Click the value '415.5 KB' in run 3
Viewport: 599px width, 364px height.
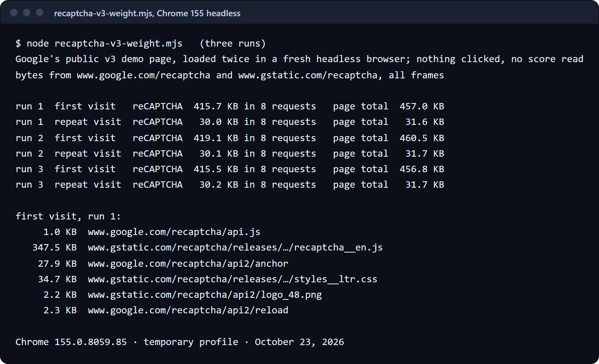point(216,169)
